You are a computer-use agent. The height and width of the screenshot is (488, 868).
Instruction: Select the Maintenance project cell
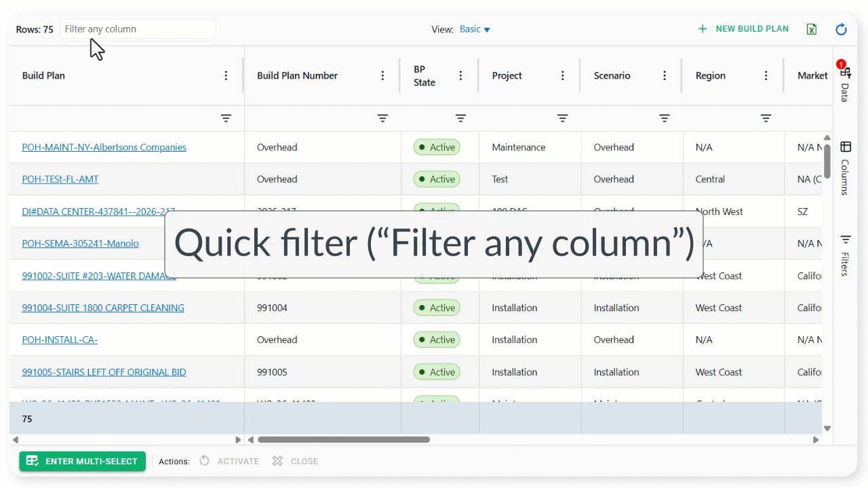pyautogui.click(x=530, y=147)
